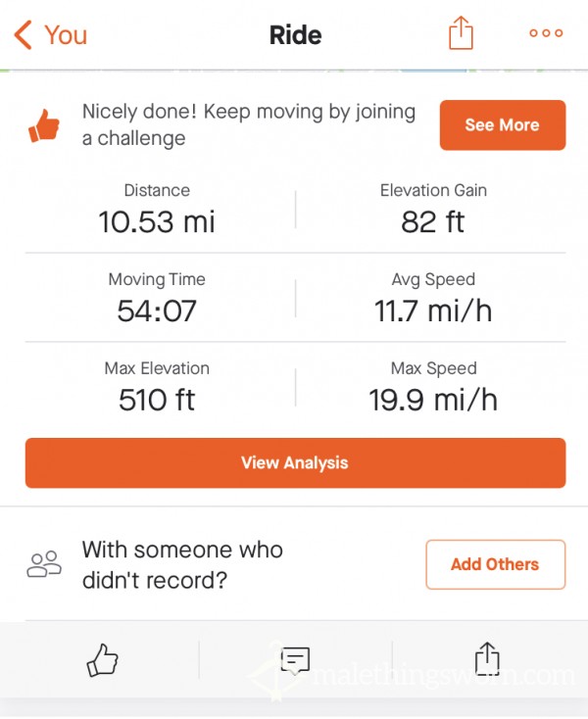Click the Add Others button
Screen dimensions: 588x719
pos(495,564)
